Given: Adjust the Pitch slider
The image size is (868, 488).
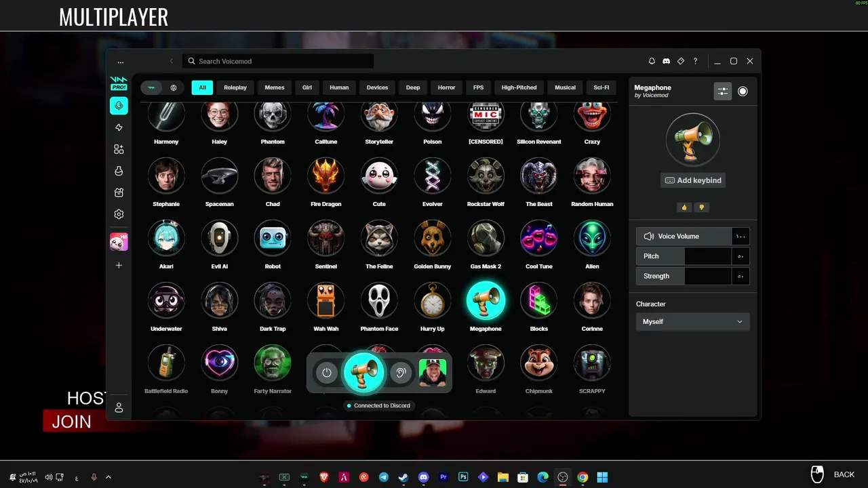Looking at the screenshot, I should (x=693, y=256).
